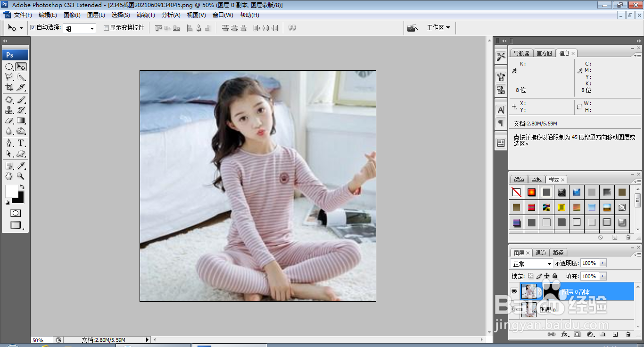This screenshot has width=644, height=347.
Task: Switch to the 路径 tab
Action: (558, 253)
